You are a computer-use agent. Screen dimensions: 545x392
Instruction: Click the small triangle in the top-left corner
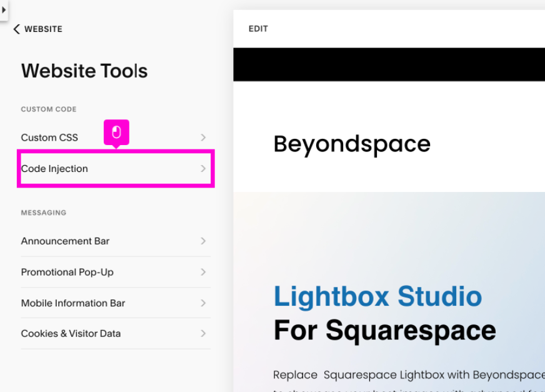coord(4,10)
